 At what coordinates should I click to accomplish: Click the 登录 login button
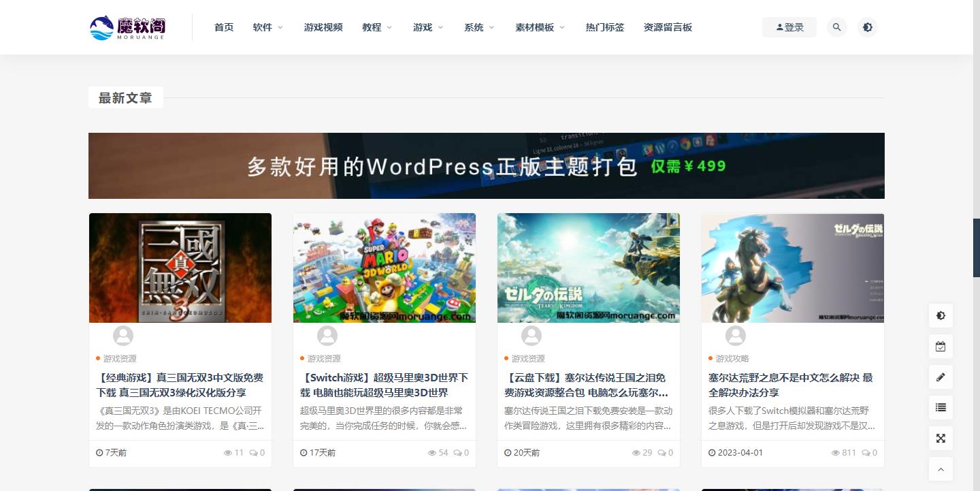pos(789,27)
